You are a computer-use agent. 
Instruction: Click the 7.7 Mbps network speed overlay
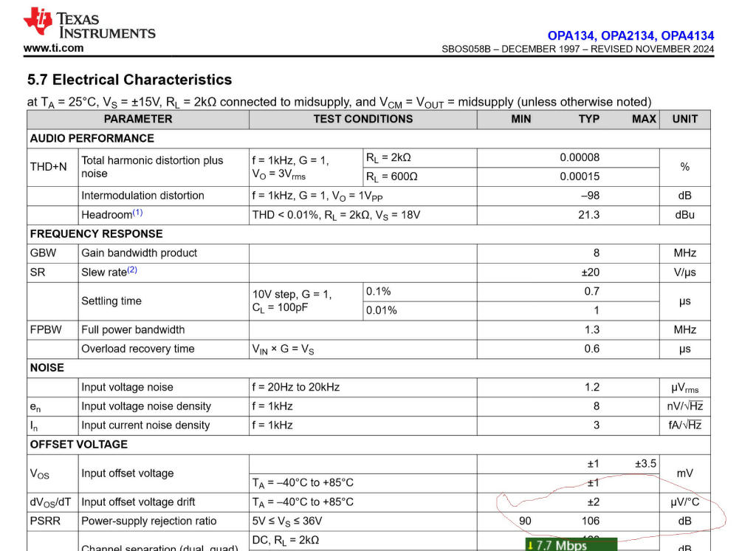571,545
